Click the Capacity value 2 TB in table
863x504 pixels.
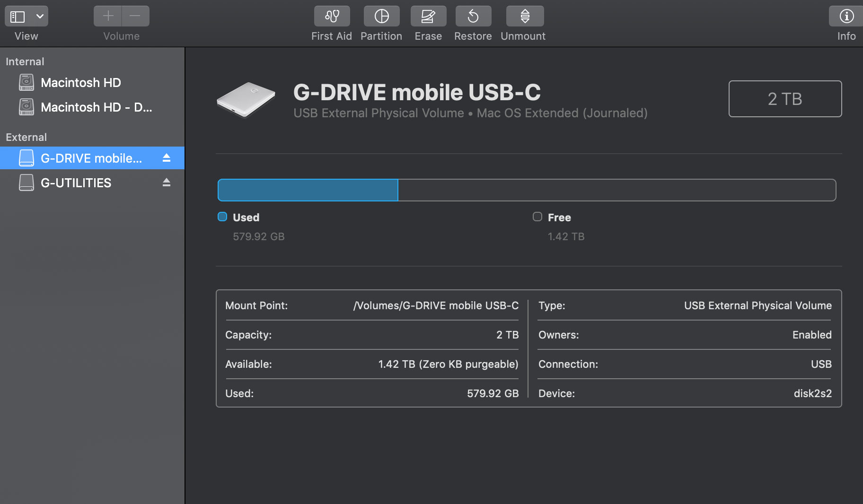point(508,335)
